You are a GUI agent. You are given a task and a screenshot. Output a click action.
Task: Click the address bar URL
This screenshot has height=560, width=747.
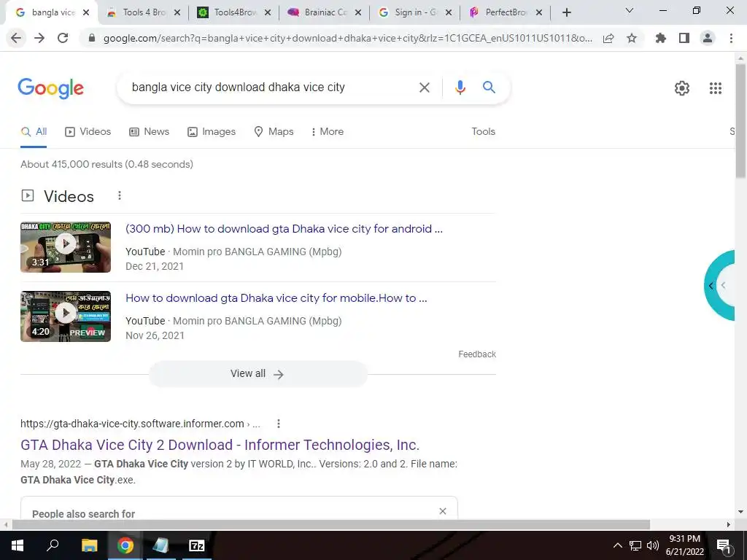click(x=348, y=38)
